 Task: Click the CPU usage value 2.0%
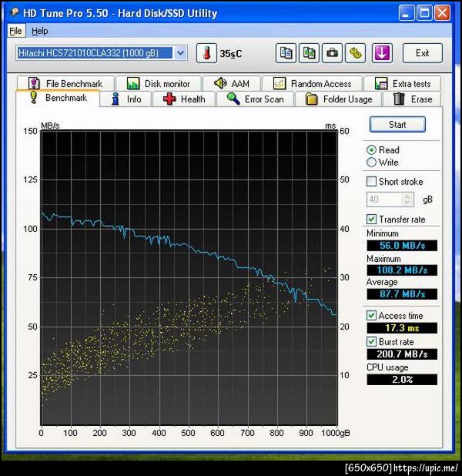click(402, 380)
